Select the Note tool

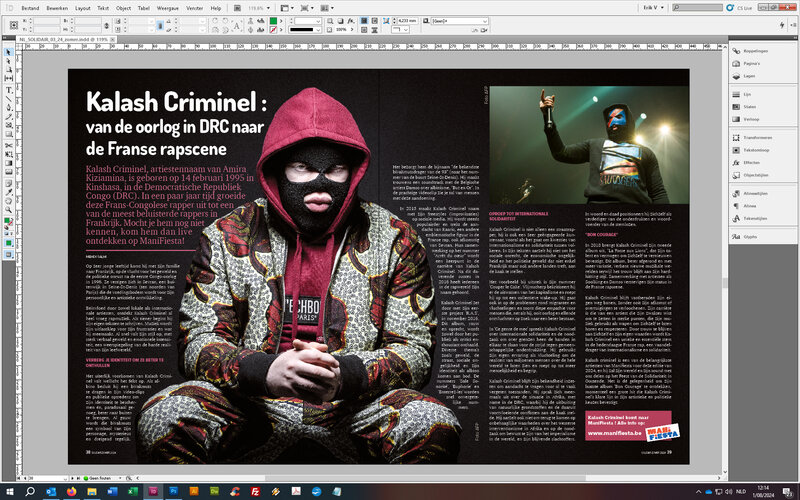9,183
